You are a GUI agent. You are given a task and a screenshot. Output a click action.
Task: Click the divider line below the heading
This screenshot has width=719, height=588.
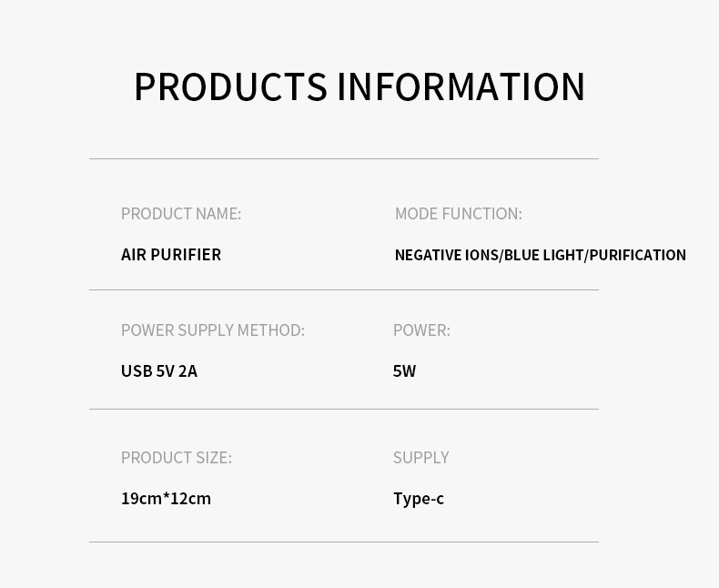[344, 158]
